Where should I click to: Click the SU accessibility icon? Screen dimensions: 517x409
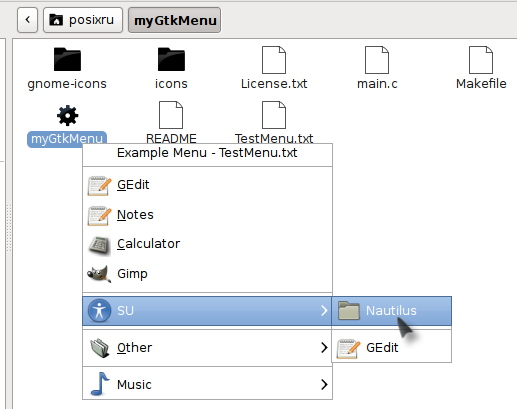[99, 311]
